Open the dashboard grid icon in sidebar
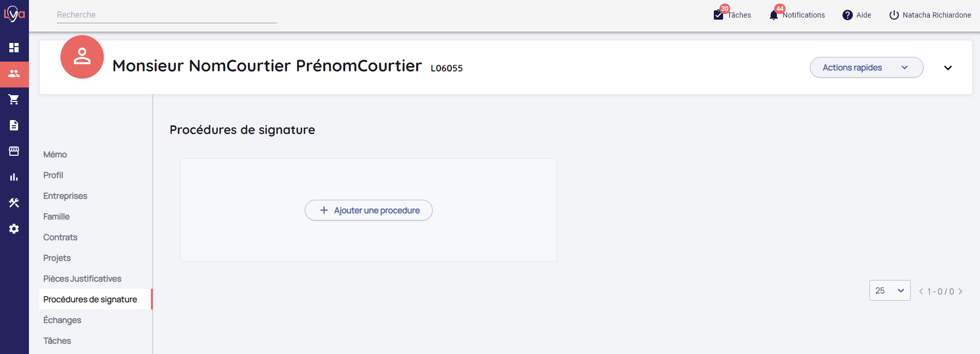This screenshot has height=354, width=980. click(x=14, y=48)
